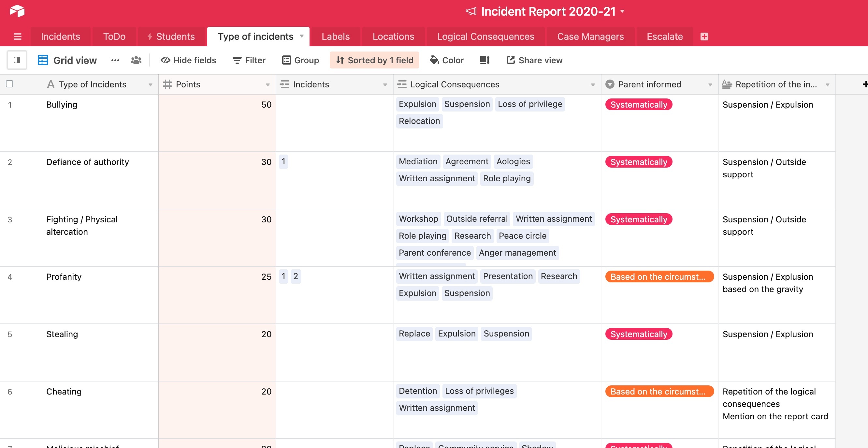
Task: Open the Logical Consequences tab
Action: [x=485, y=37]
